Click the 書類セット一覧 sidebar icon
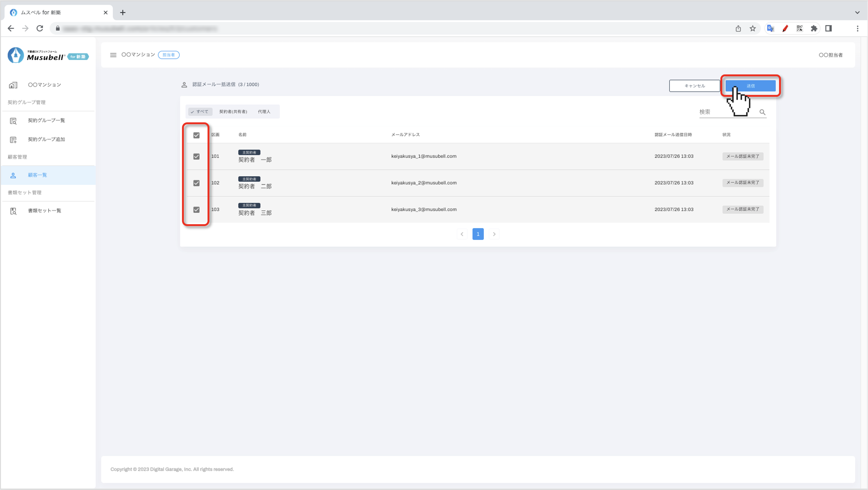 tap(13, 211)
